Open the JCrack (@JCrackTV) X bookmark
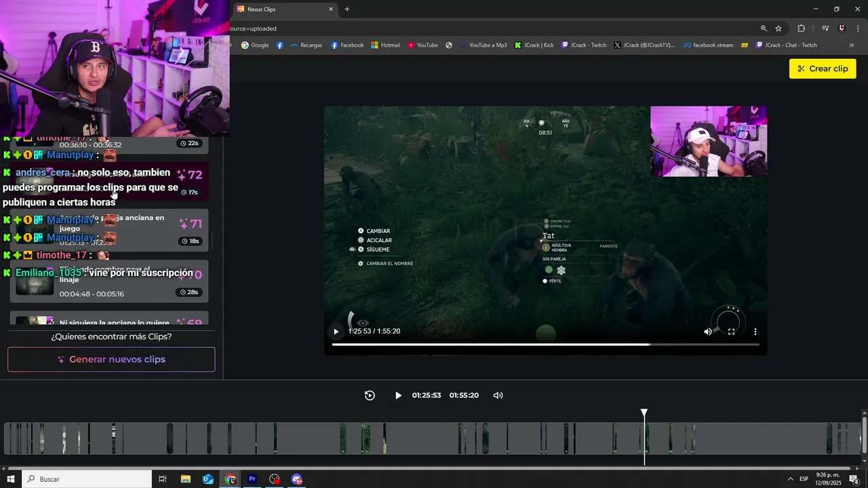This screenshot has width=868, height=488. tap(644, 45)
